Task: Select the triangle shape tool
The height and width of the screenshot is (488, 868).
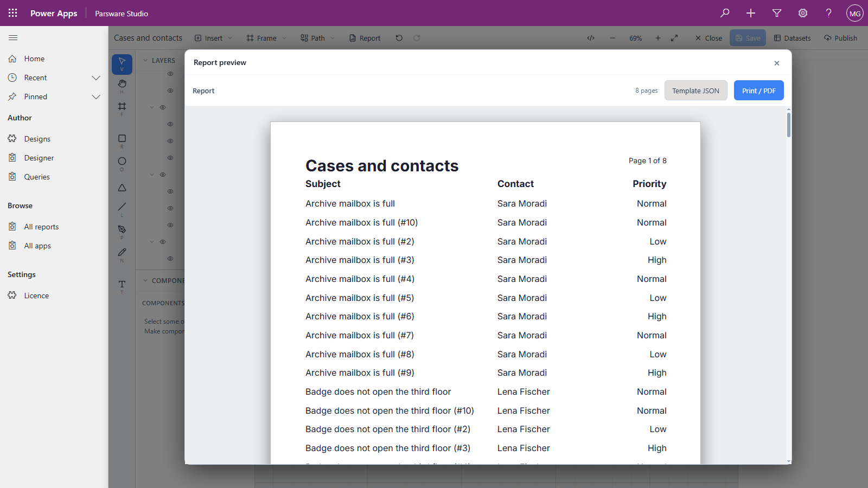Action: point(122,188)
